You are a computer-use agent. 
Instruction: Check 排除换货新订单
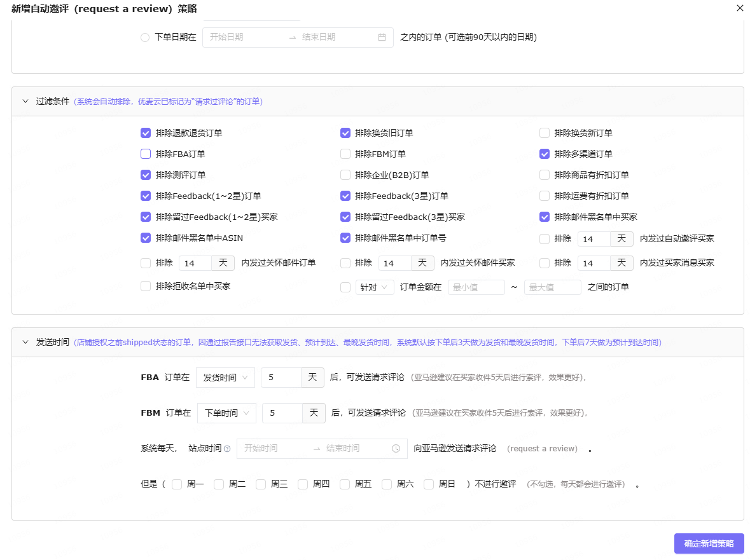point(545,133)
